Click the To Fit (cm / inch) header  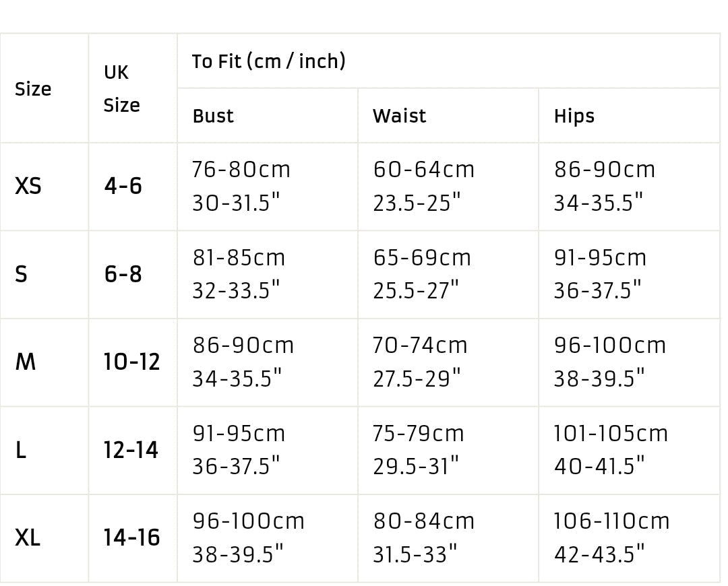tap(268, 61)
